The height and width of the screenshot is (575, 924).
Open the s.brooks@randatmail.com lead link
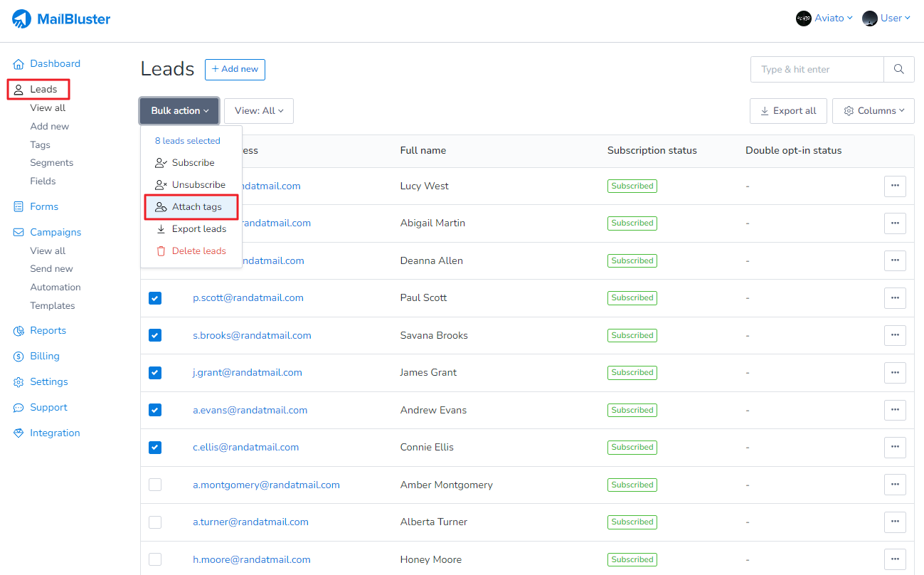click(252, 335)
